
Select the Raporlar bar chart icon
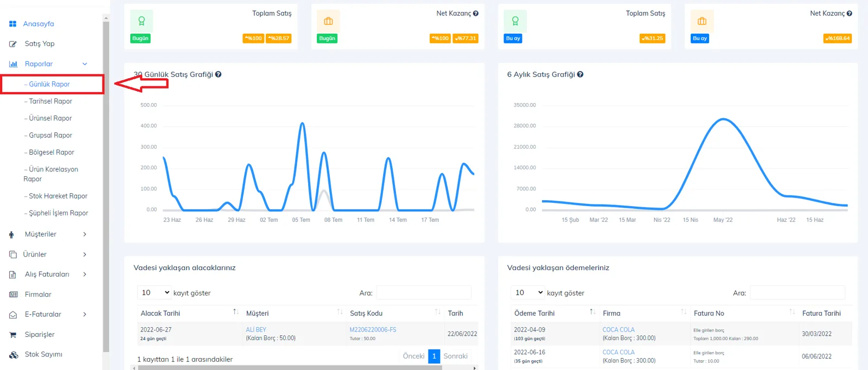[x=13, y=64]
